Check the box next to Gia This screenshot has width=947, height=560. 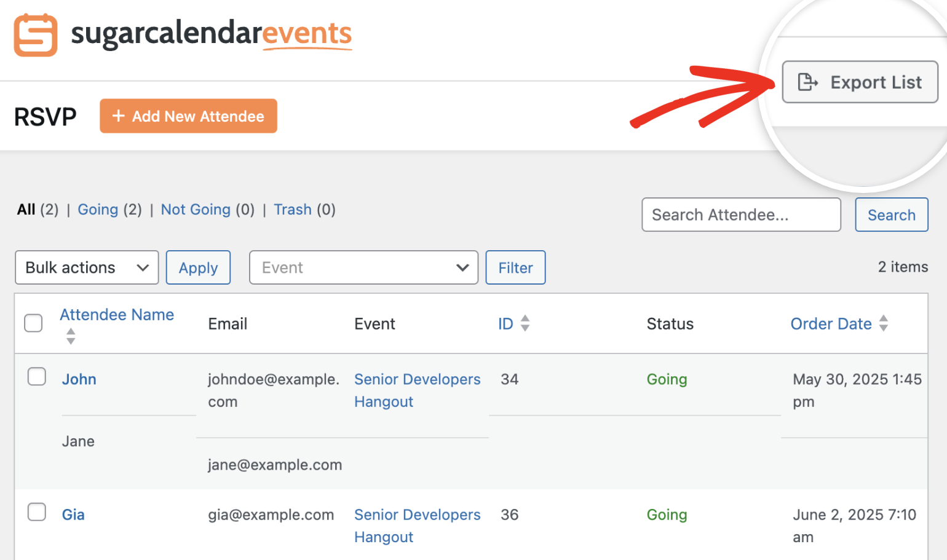(37, 511)
